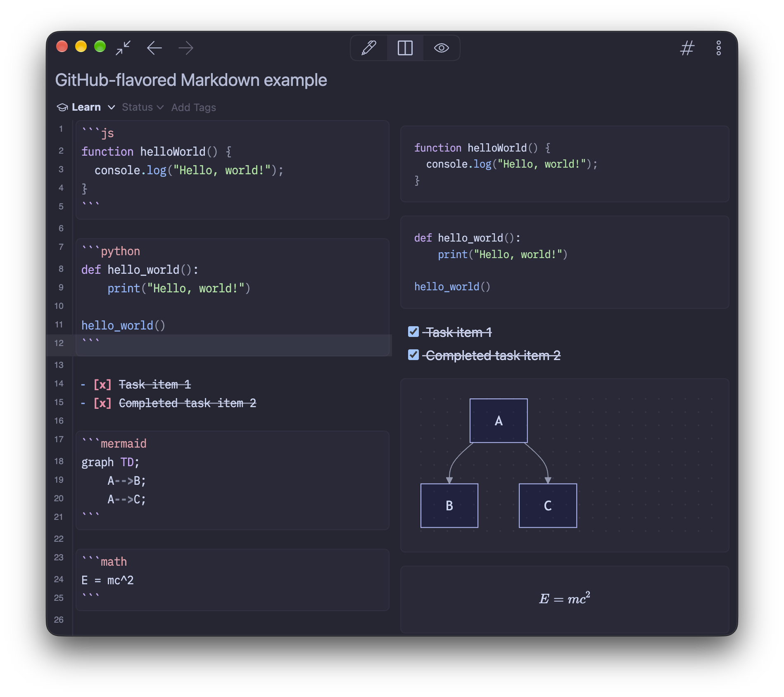
Task: Click Add Tags field
Action: point(194,107)
